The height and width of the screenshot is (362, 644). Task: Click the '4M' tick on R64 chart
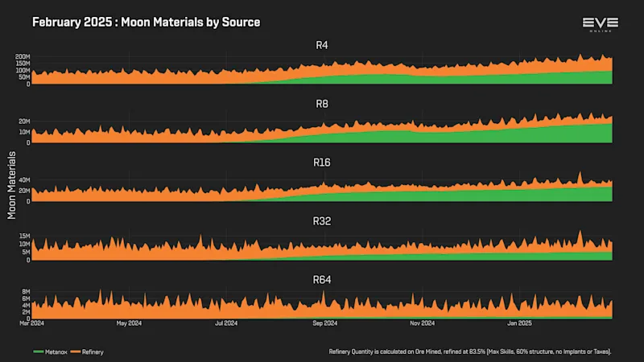click(x=26, y=306)
